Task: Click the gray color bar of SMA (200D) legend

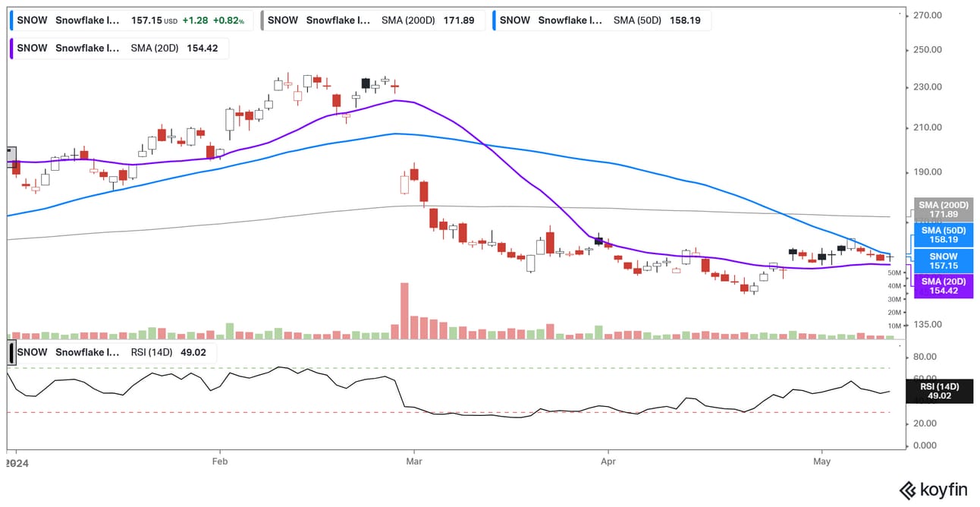Action: pos(262,20)
